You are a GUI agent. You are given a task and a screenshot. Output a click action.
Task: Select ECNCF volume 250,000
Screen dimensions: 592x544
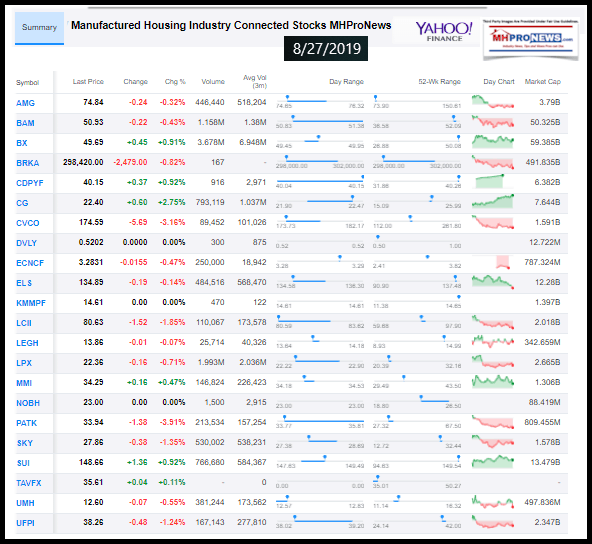coord(210,262)
